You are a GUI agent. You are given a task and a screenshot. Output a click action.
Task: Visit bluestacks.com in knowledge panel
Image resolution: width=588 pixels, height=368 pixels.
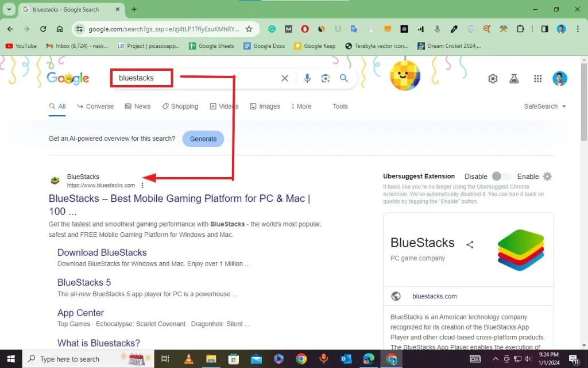[434, 296]
